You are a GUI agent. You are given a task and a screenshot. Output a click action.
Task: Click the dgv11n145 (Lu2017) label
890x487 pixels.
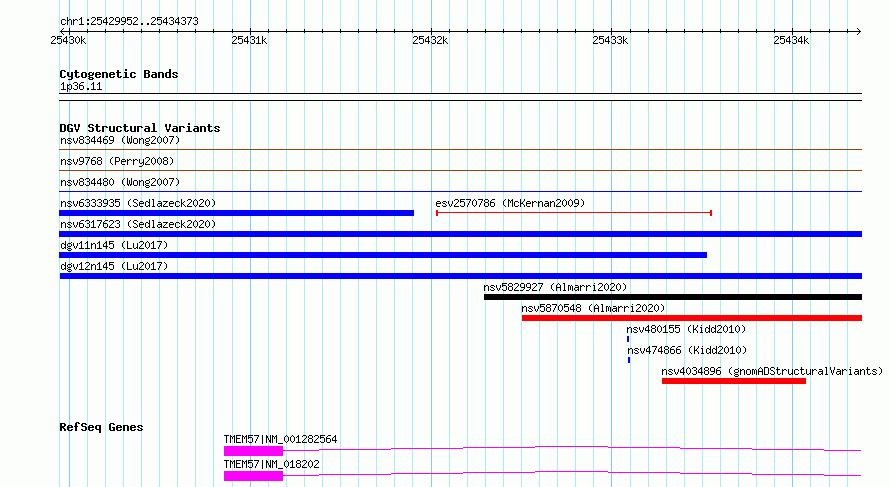[x=114, y=245]
